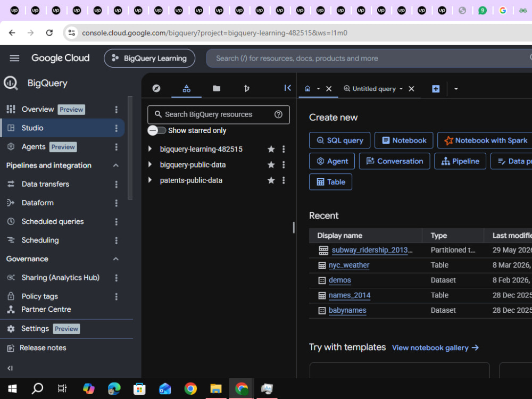
Task: Open more options for Overview item
Action: pos(117,109)
